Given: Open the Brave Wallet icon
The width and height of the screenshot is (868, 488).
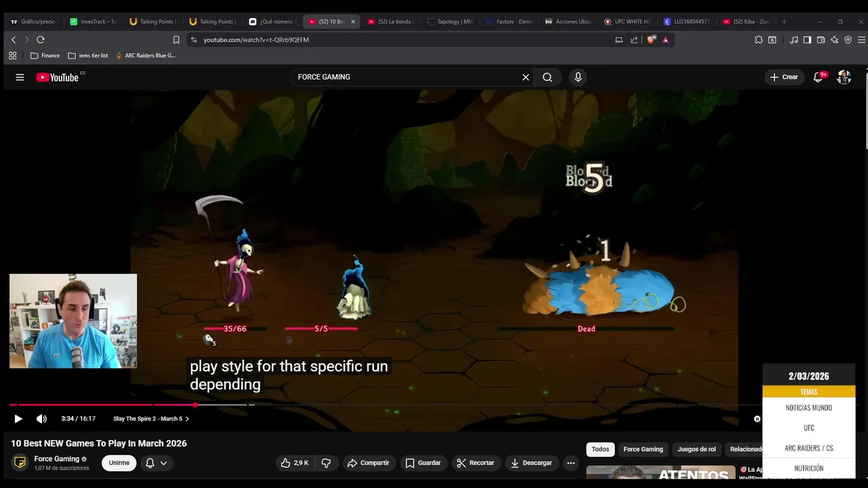Looking at the screenshot, I should [821, 40].
